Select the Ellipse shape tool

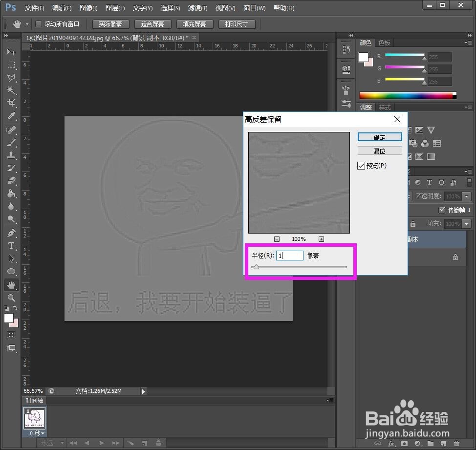11,271
